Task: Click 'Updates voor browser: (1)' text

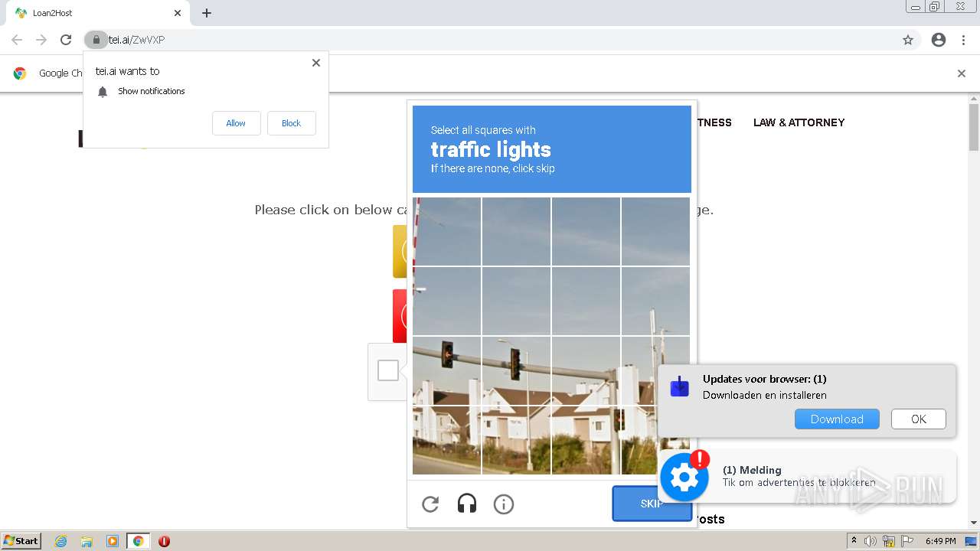Action: (x=764, y=379)
